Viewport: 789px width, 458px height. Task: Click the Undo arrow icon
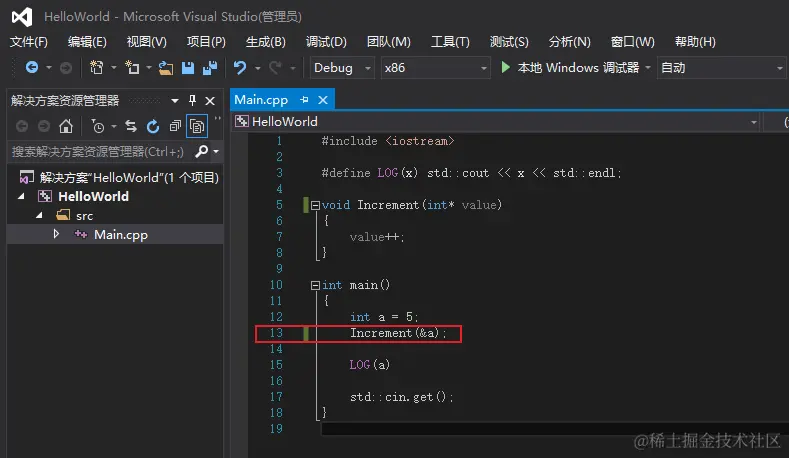coord(240,67)
